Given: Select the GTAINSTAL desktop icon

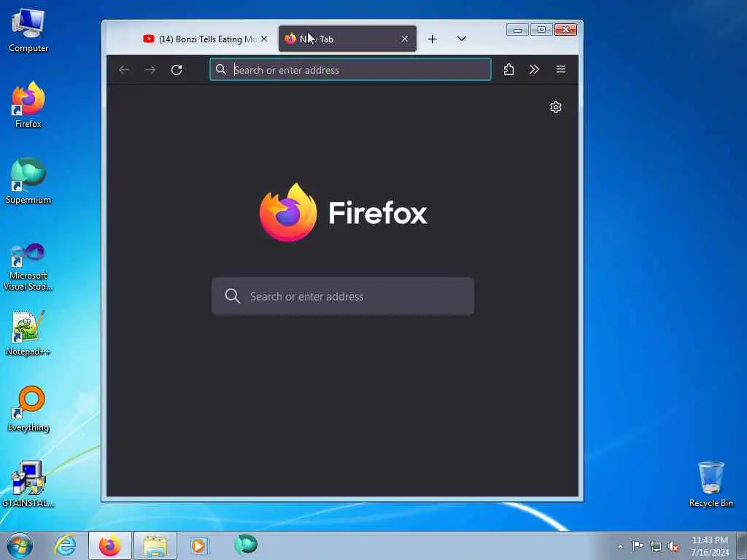Looking at the screenshot, I should coord(28,484).
